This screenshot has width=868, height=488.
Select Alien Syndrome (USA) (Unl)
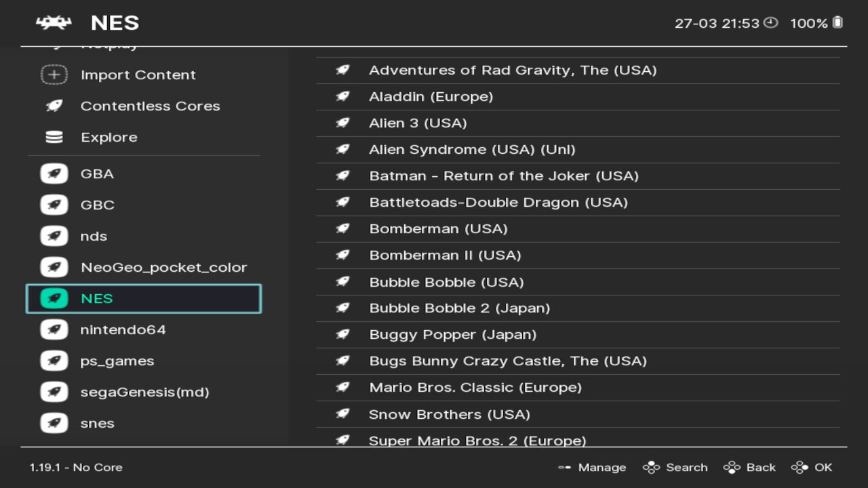[x=578, y=149]
